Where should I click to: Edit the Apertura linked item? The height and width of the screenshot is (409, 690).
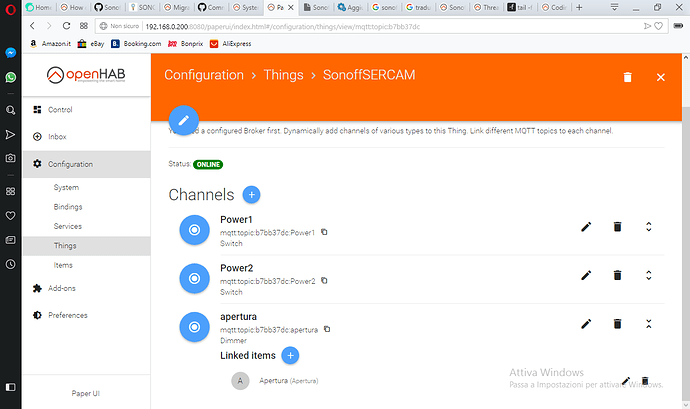click(x=626, y=380)
